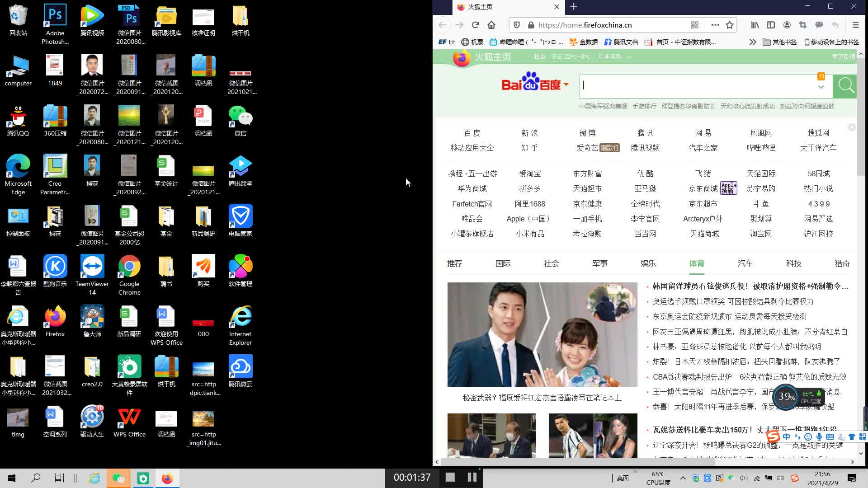Open 淘宝网 site link

tap(761, 234)
